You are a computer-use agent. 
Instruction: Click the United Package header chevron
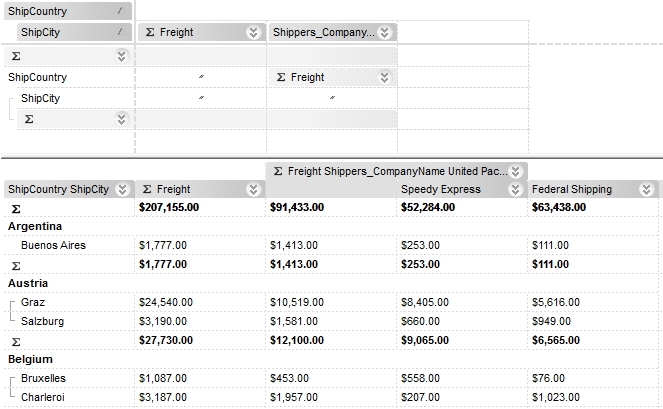tap(515, 171)
